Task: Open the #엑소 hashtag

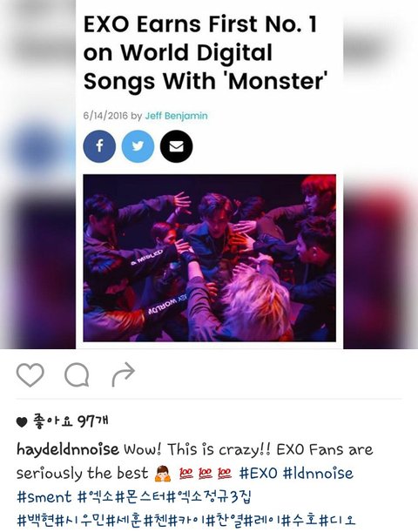Action: click(96, 496)
